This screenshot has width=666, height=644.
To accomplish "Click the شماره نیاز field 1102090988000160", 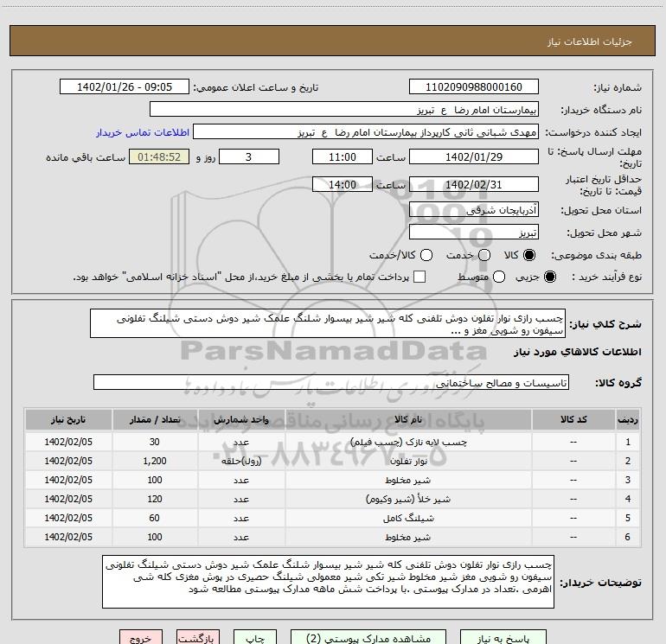I will coord(474,86).
